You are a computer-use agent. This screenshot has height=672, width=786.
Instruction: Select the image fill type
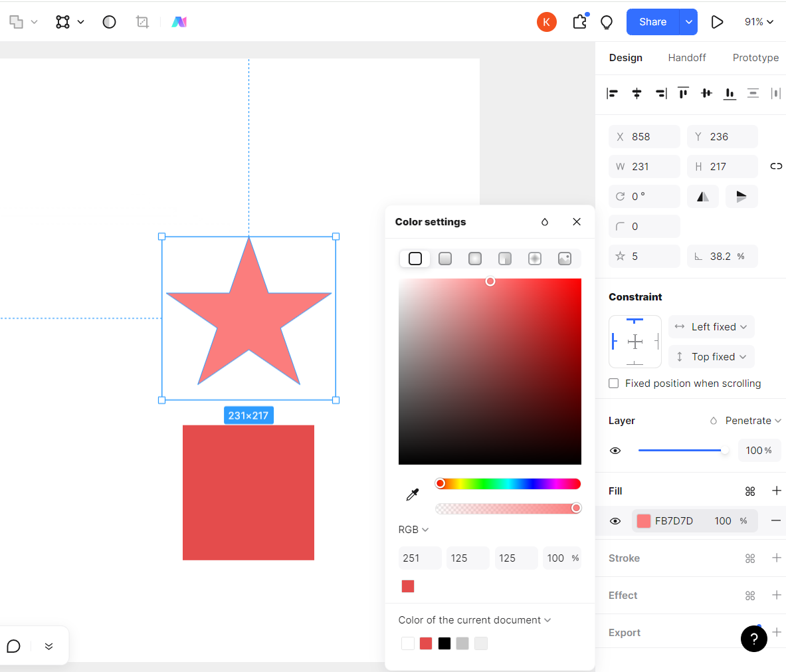565,259
